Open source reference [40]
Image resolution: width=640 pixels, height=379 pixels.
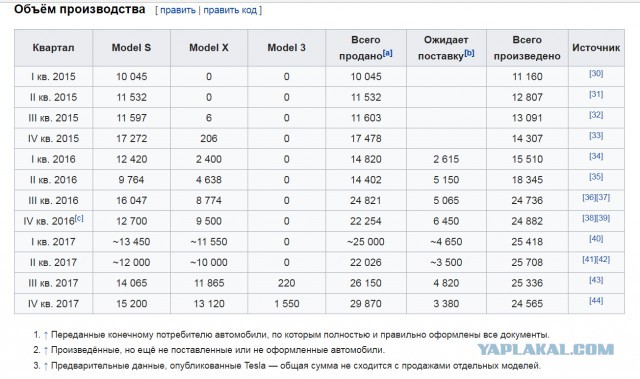596,239
